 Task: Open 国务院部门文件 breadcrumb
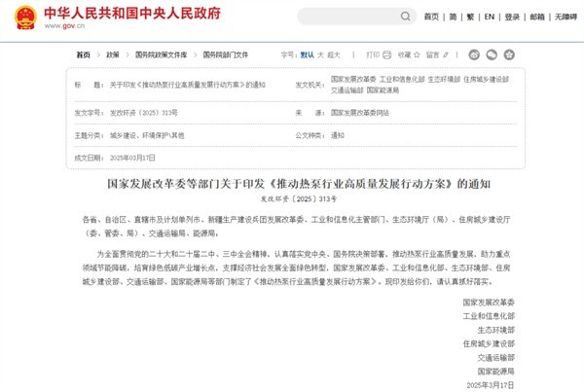pos(226,54)
